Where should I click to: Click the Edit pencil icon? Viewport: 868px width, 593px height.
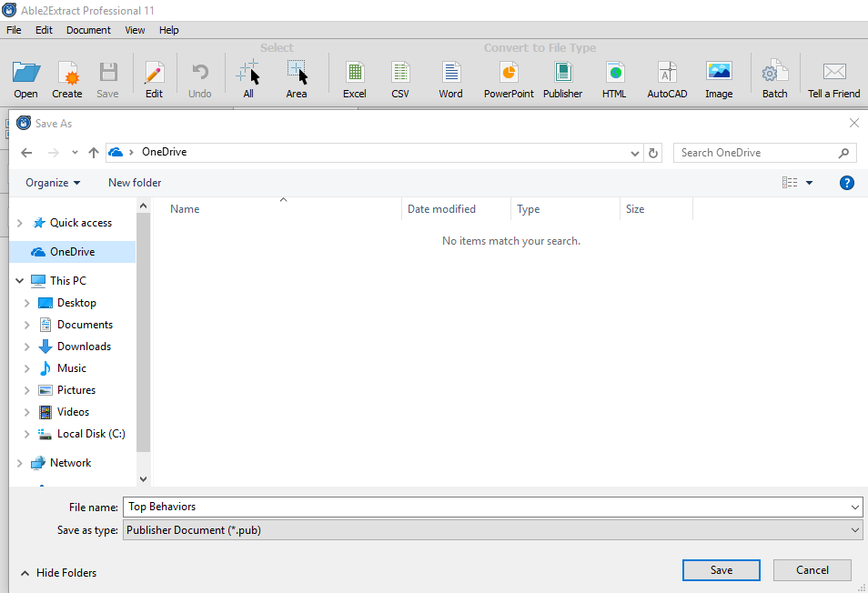[154, 73]
